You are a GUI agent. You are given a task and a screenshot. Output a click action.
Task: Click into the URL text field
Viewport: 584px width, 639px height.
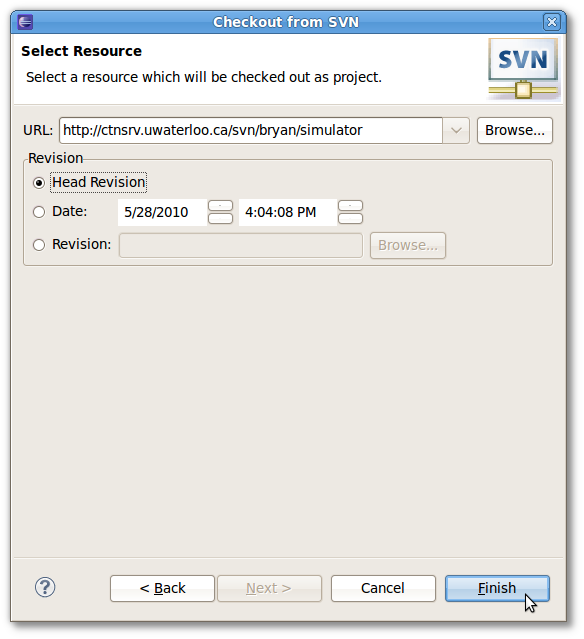(251, 130)
